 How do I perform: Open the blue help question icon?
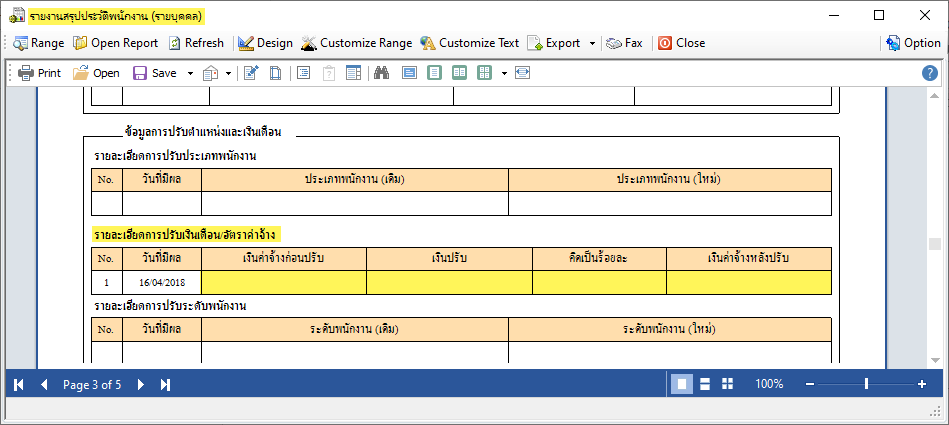click(930, 73)
